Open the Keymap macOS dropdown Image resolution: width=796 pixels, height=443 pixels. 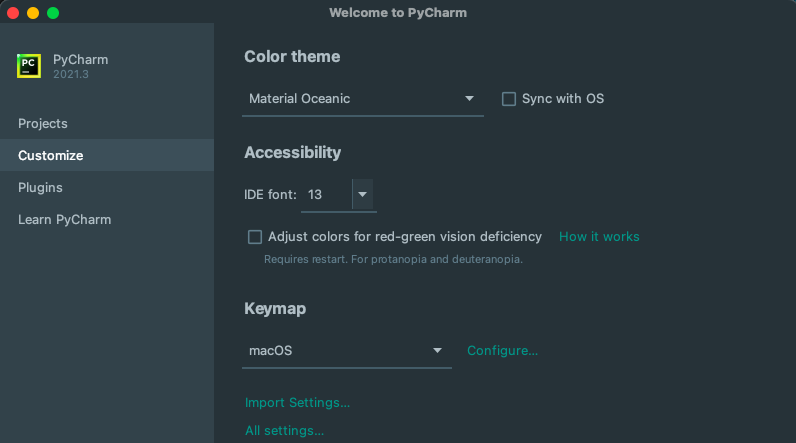pyautogui.click(x=346, y=351)
